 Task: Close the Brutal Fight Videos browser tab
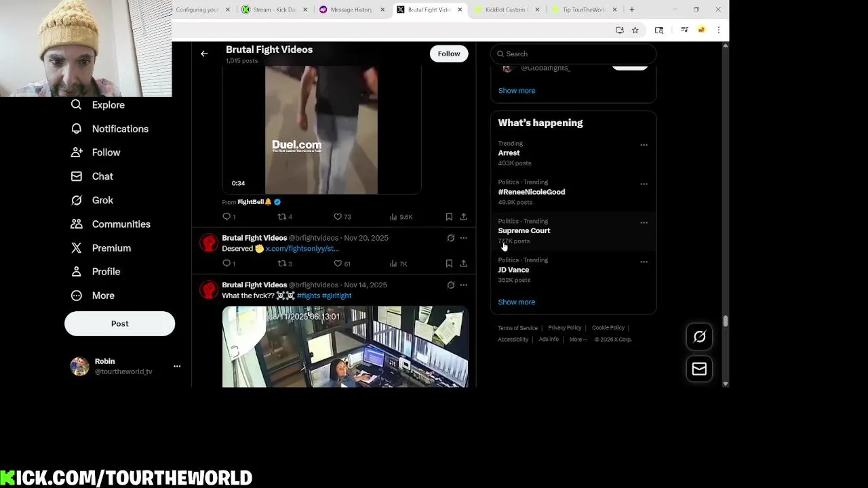(460, 9)
